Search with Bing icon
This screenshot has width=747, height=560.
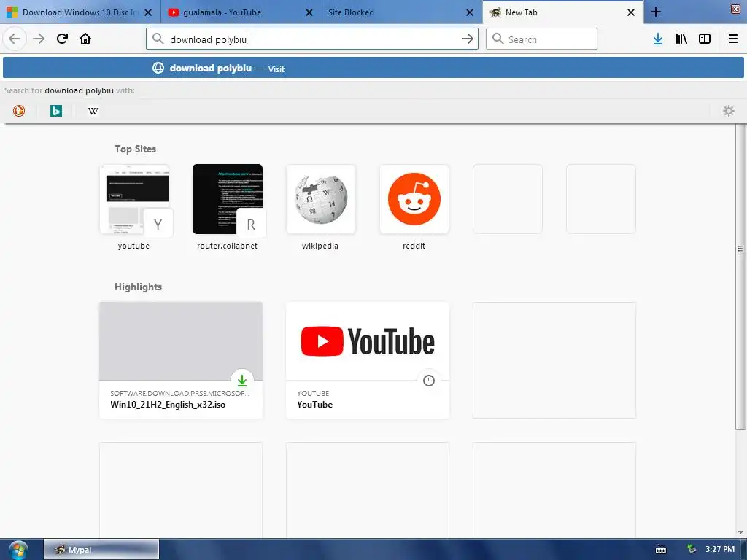coord(56,111)
